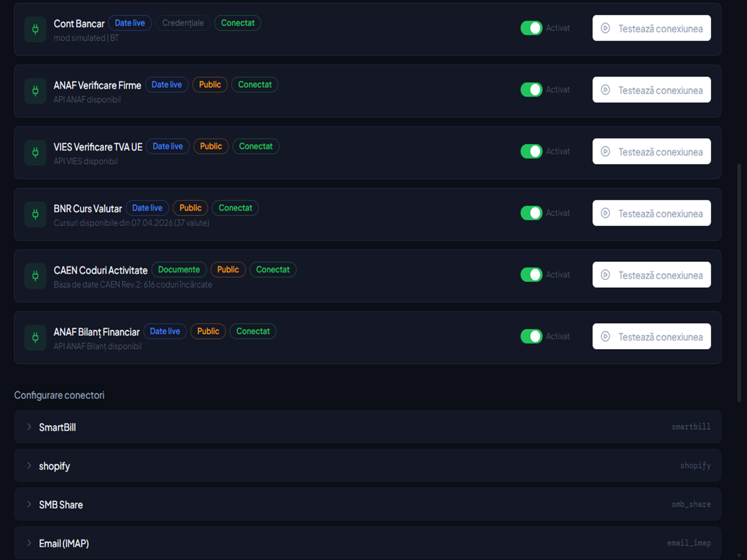This screenshot has height=560, width=747.
Task: Click the vertical page scrollbar
Action: (740, 283)
